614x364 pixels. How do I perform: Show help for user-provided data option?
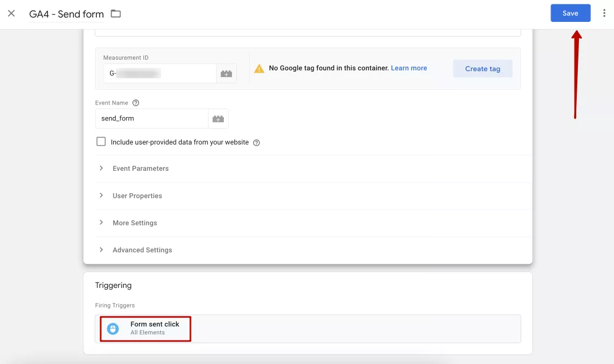pos(257,143)
